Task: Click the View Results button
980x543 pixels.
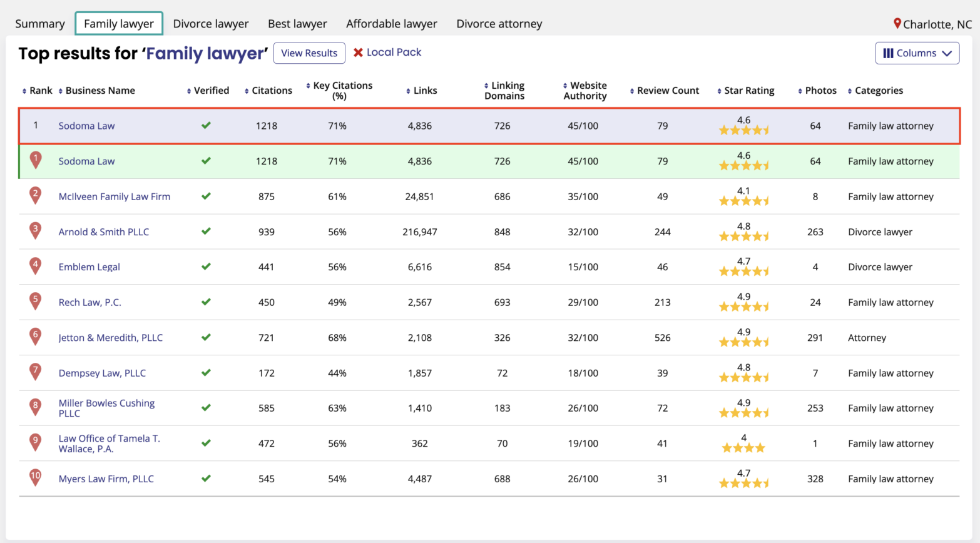Action: (x=309, y=53)
